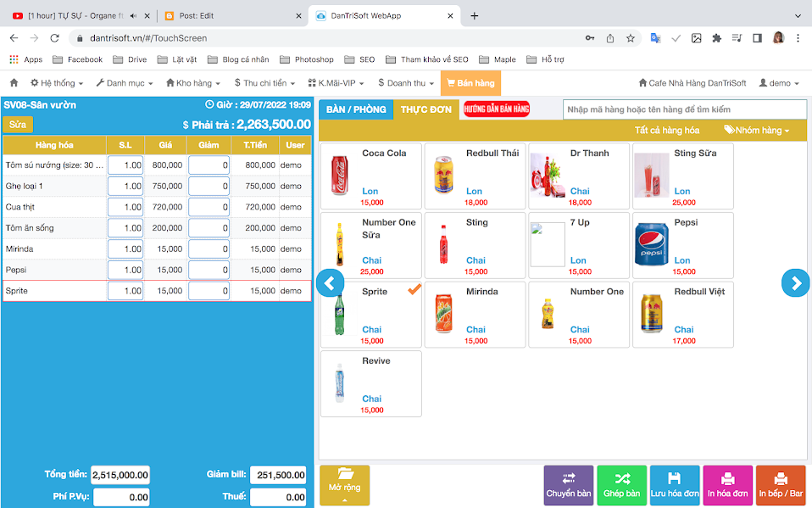Click the Chuyển bàn button

pyautogui.click(x=569, y=485)
